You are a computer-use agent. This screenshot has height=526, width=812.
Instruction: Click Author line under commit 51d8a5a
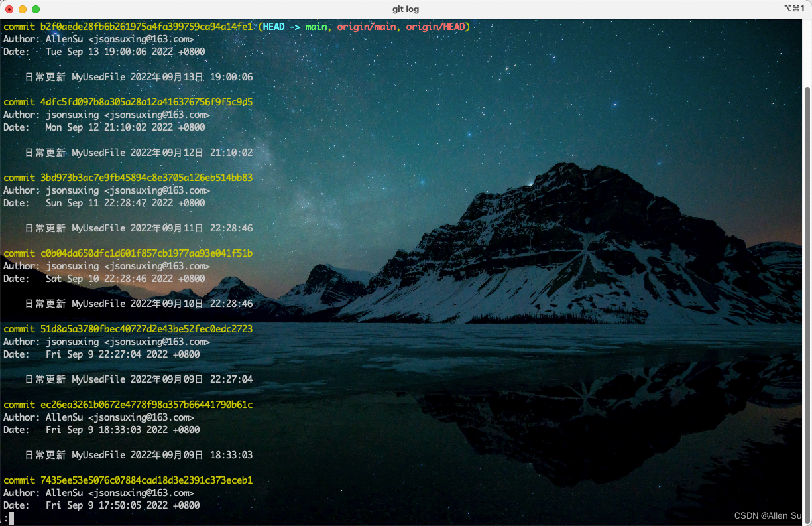(107, 342)
